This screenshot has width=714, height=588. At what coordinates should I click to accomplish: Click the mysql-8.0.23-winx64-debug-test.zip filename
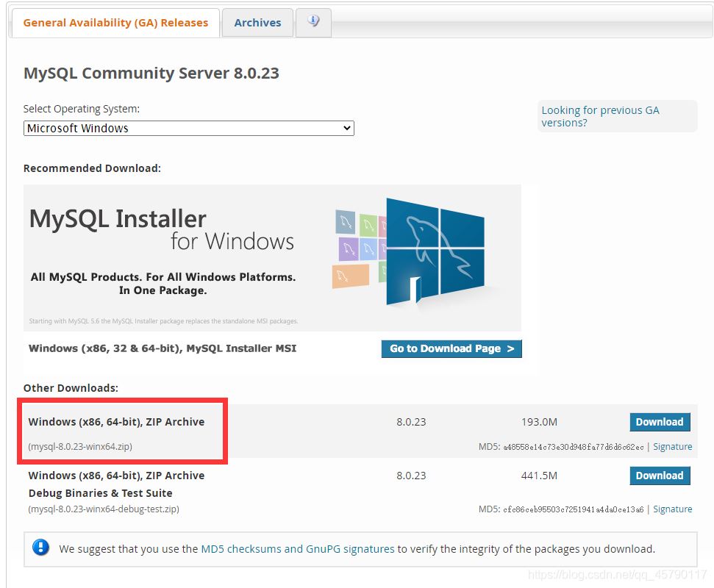tap(104, 509)
